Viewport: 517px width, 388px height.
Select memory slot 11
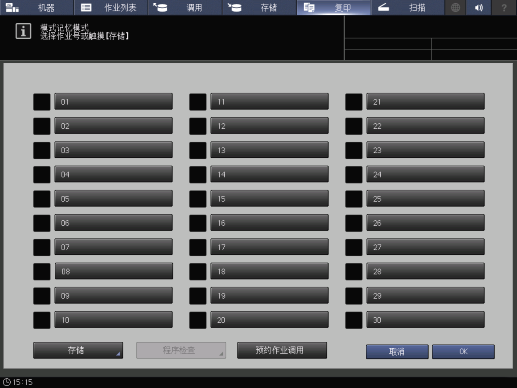[270, 102]
